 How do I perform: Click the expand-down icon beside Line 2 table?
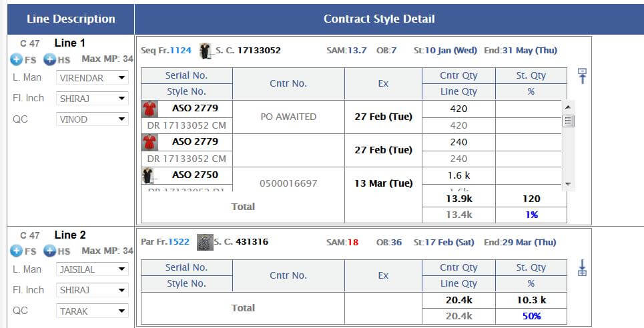point(582,267)
